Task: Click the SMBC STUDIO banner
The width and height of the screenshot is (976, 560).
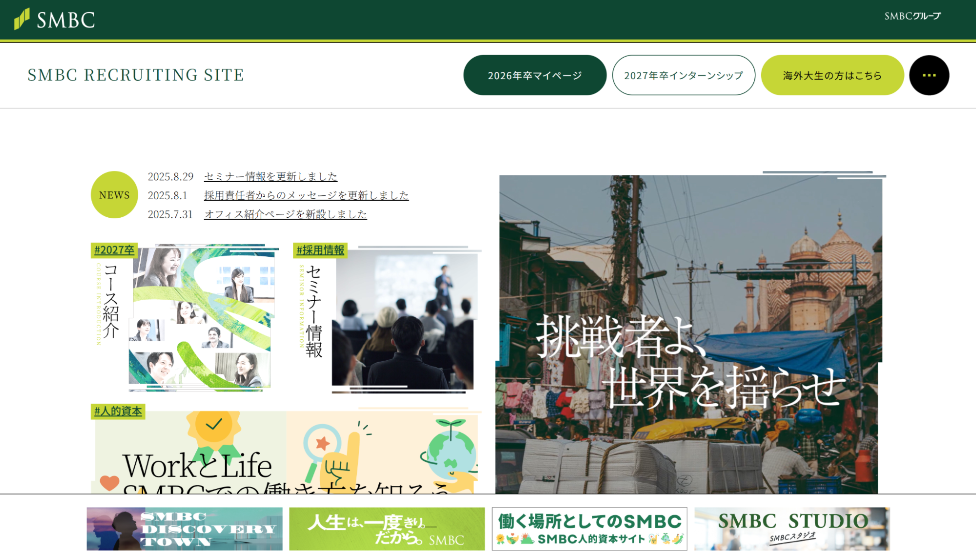Action: click(x=792, y=529)
